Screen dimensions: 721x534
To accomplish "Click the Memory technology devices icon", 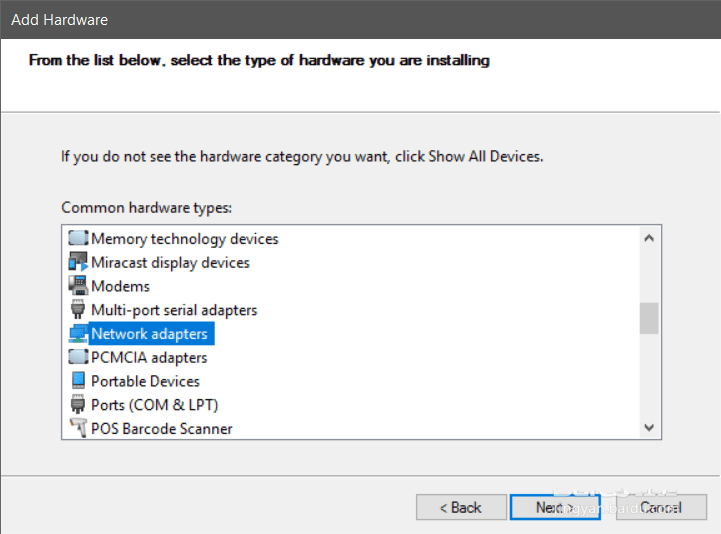I will [x=77, y=239].
